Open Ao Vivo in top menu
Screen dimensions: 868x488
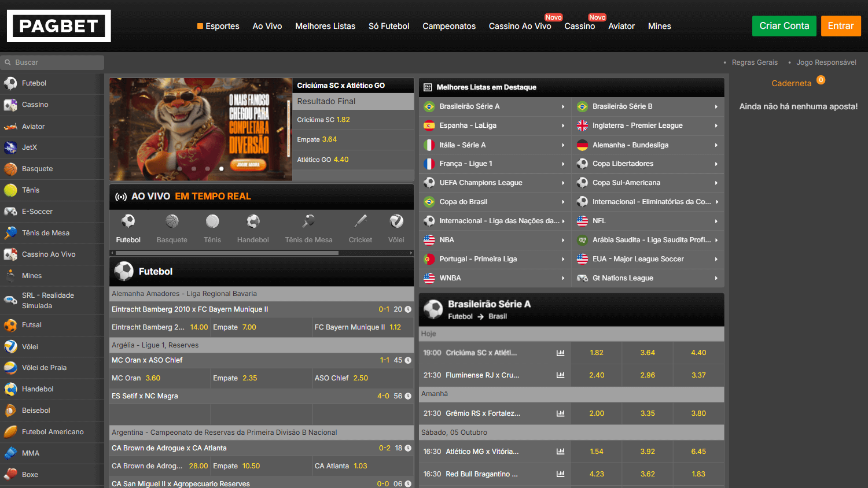click(267, 26)
